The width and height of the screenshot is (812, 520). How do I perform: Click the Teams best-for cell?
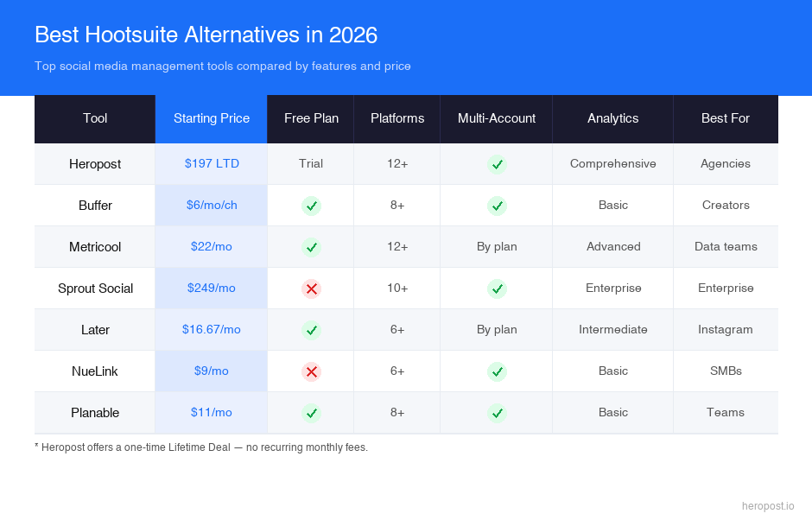(x=726, y=412)
